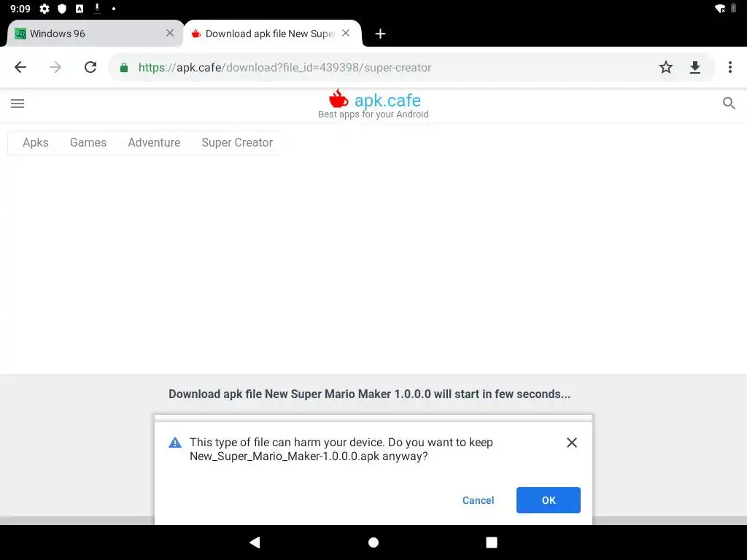Viewport: 747px width, 560px height.
Task: Click the shield icon in status bar
Action: [x=62, y=9]
